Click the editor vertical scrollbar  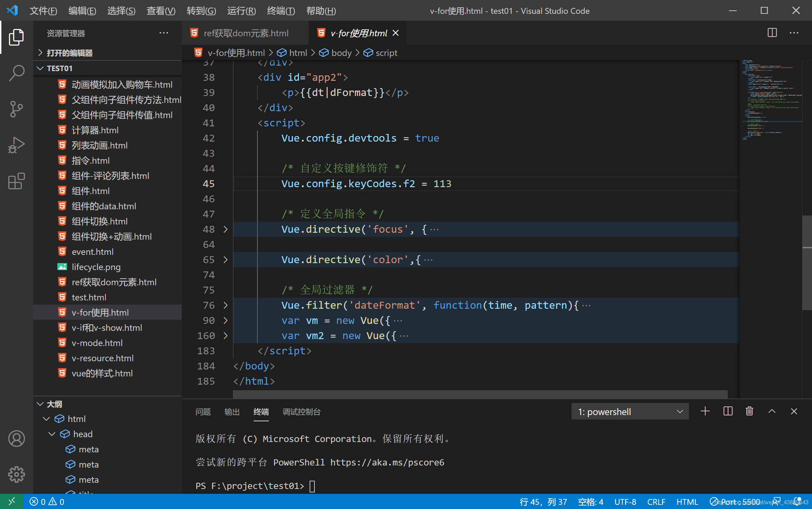(x=807, y=262)
